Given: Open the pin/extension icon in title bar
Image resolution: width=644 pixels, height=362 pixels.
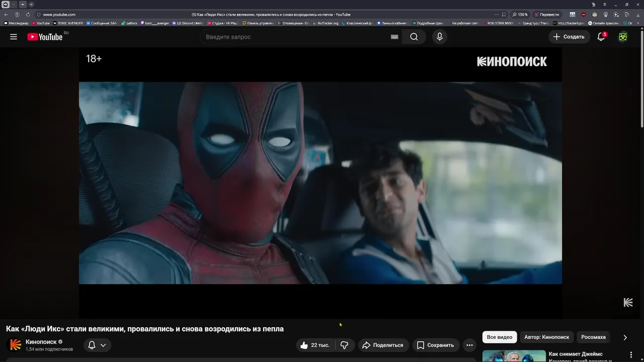Looking at the screenshot, I should pos(594,5).
